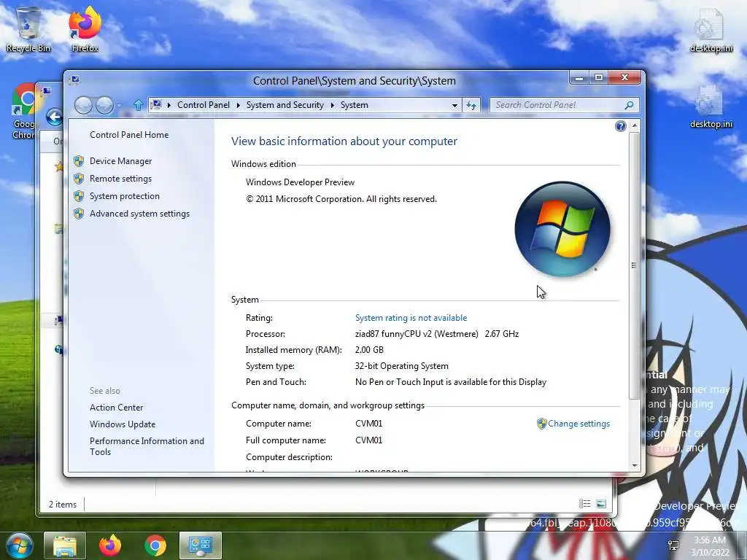Open Remote settings
The image size is (747, 560).
pyautogui.click(x=120, y=179)
